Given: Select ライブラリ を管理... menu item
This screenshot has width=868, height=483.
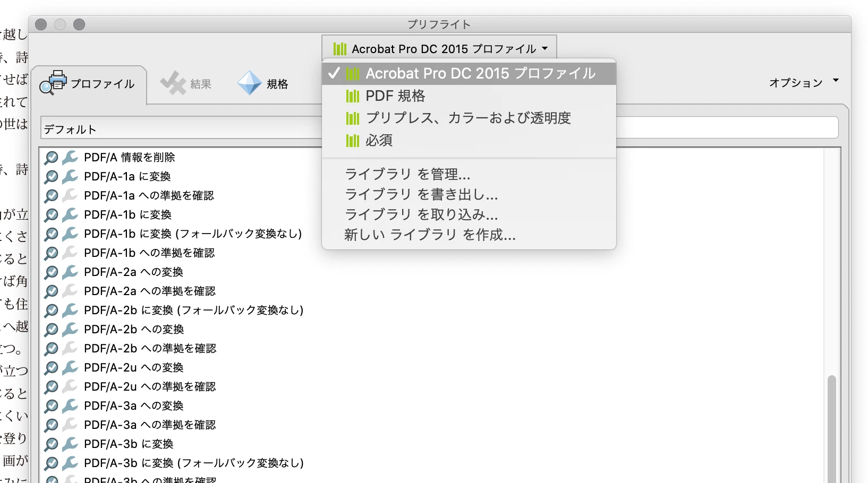Looking at the screenshot, I should click(469, 174).
